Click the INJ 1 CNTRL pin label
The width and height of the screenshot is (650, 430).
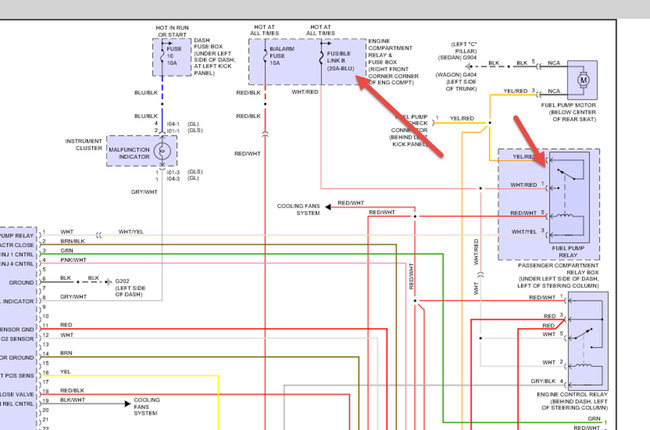pyautogui.click(x=17, y=254)
